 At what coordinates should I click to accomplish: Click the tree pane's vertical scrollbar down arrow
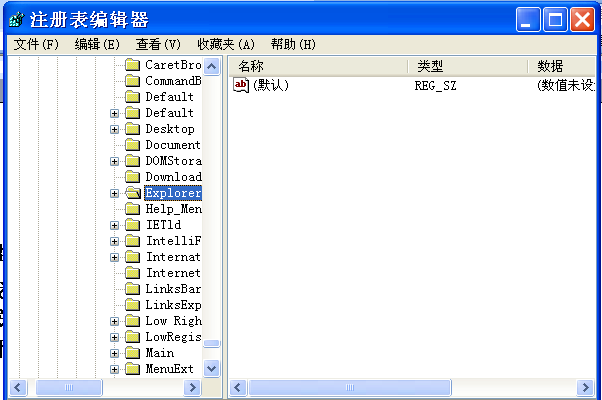tap(211, 368)
